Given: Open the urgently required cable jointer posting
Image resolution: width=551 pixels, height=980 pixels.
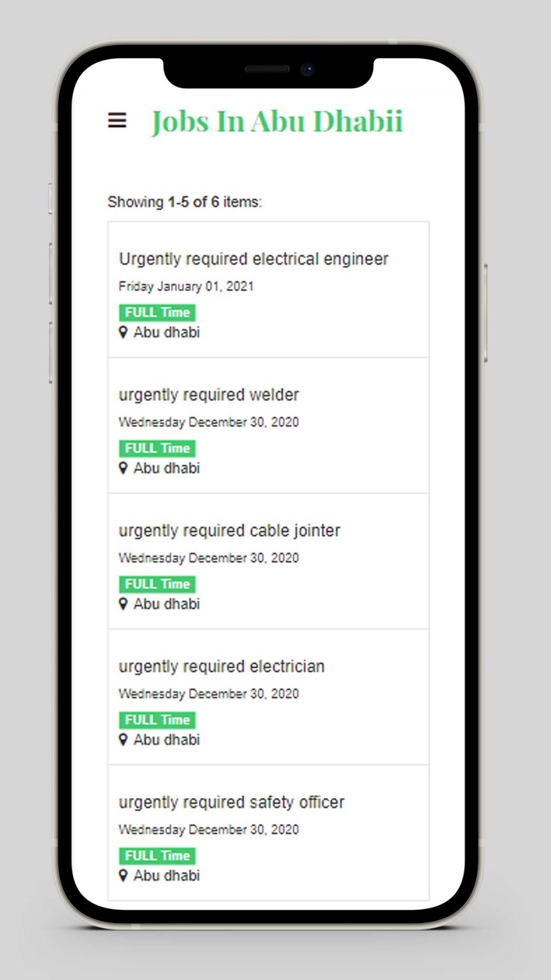Looking at the screenshot, I should pyautogui.click(x=229, y=530).
